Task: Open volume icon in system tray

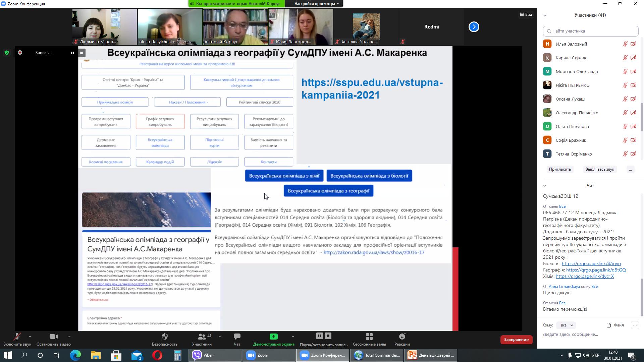Action: pyautogui.click(x=586, y=355)
